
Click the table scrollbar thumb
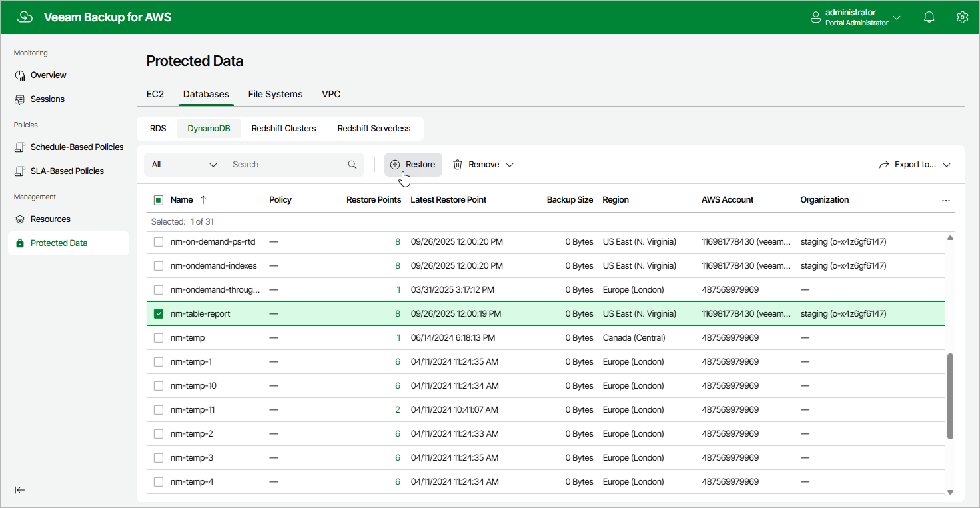tap(950, 396)
